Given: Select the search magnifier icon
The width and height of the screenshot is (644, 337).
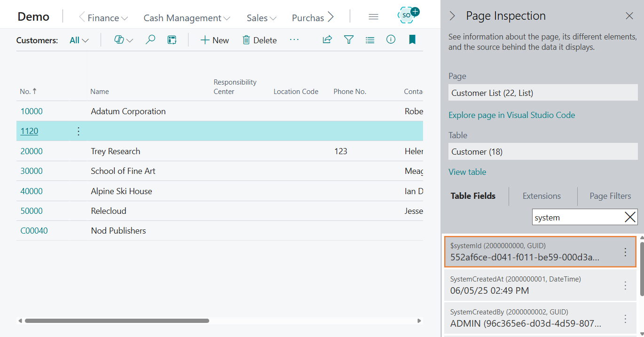Looking at the screenshot, I should [150, 40].
